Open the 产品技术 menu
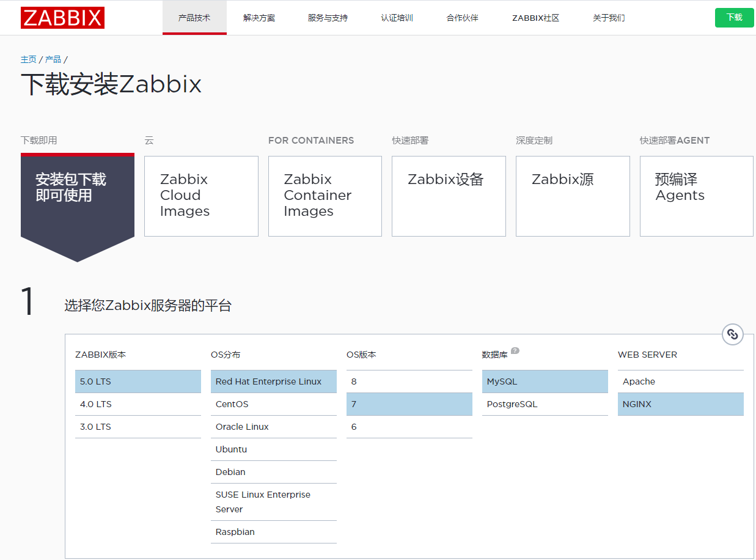756x560 pixels. pyautogui.click(x=194, y=18)
